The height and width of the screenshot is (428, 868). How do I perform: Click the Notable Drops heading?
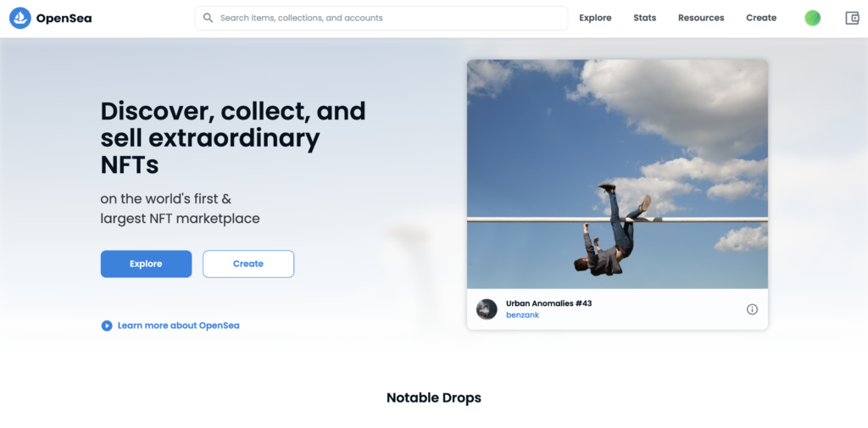(x=433, y=397)
